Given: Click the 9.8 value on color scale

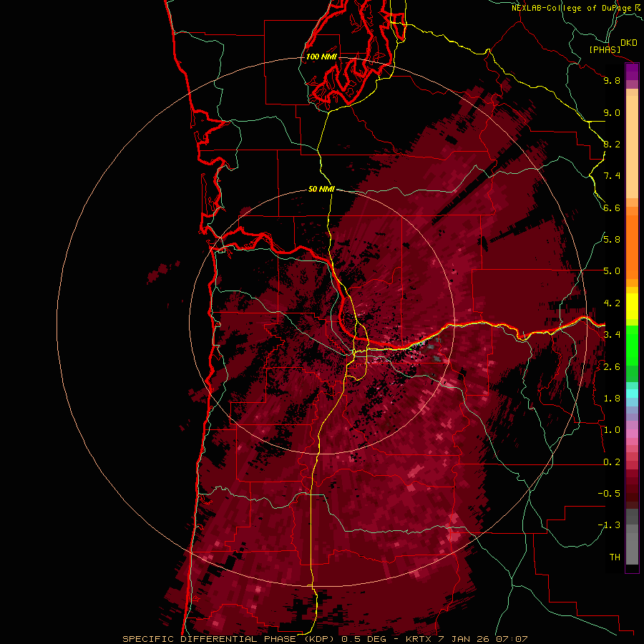Looking at the screenshot, I should [612, 80].
